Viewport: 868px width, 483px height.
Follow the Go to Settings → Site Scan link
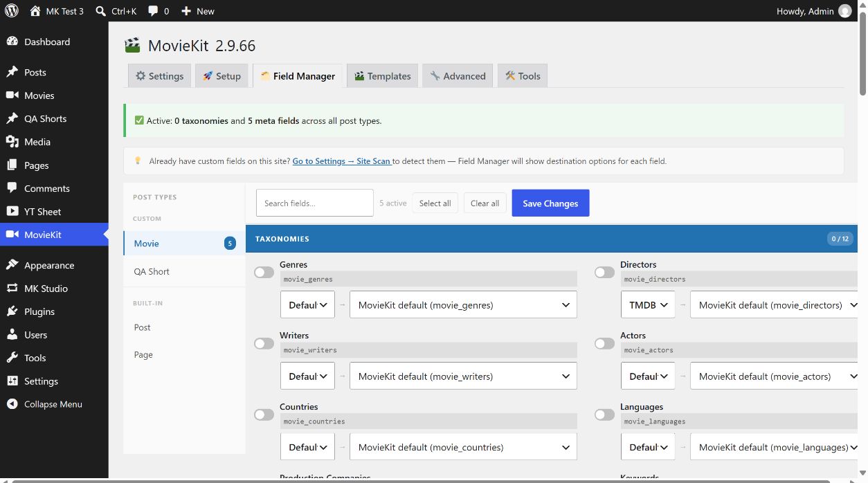pos(342,161)
